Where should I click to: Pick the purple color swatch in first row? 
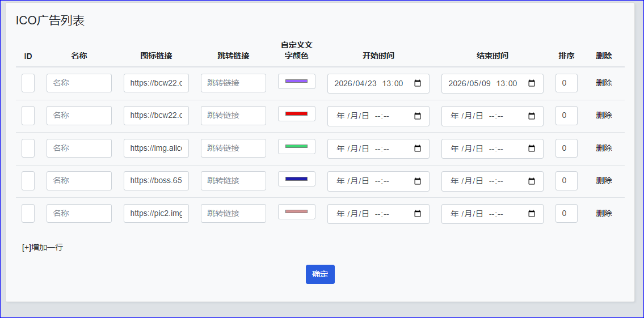click(296, 82)
